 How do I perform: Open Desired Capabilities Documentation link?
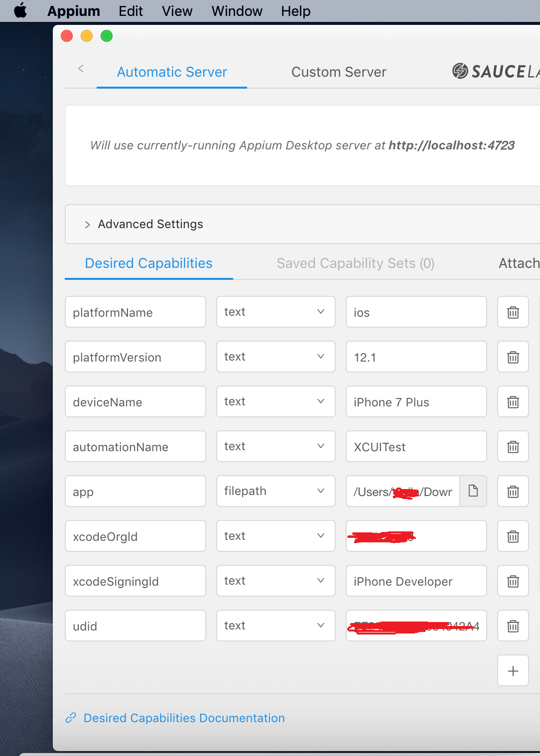(x=184, y=718)
